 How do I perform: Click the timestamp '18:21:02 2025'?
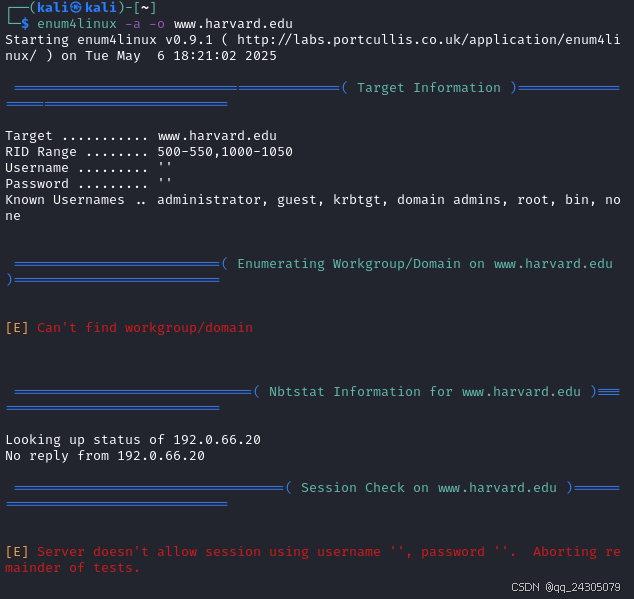(x=225, y=56)
